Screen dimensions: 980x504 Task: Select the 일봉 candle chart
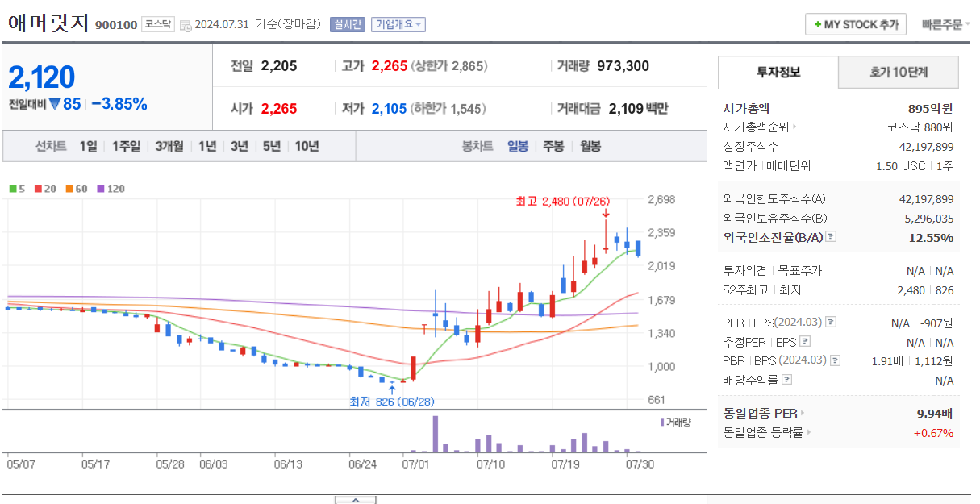[518, 146]
